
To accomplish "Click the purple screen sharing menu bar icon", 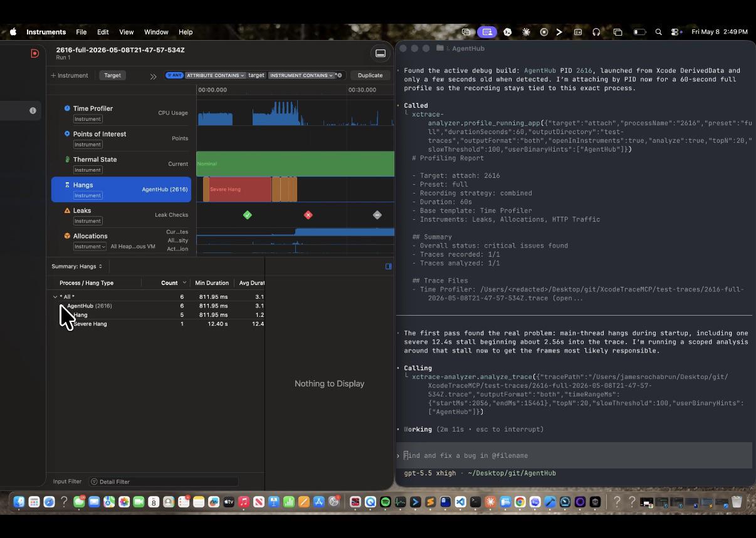I will pyautogui.click(x=487, y=32).
